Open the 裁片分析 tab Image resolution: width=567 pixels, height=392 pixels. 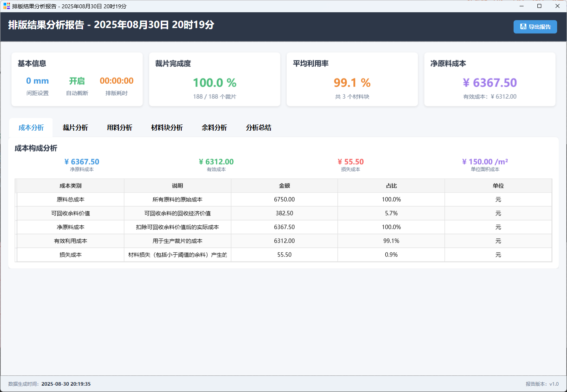(75, 128)
